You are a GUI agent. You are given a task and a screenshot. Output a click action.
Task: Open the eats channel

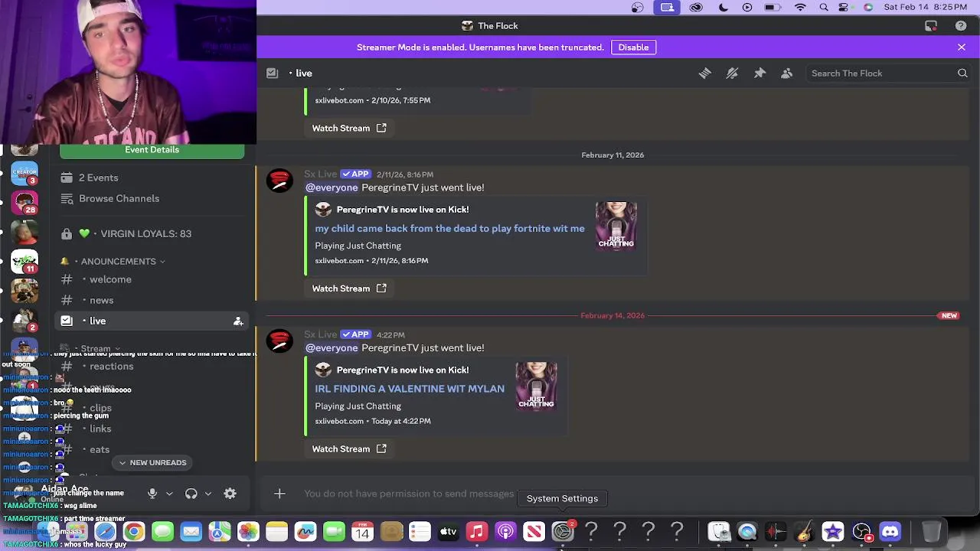pos(100,449)
